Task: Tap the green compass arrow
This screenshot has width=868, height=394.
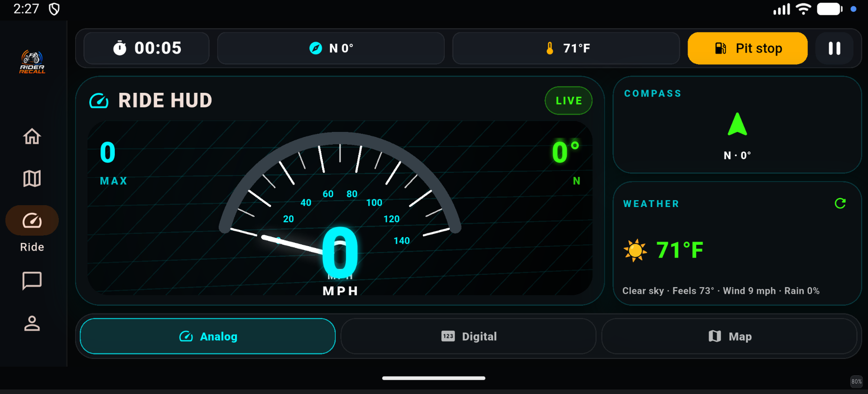Action: pos(737,124)
